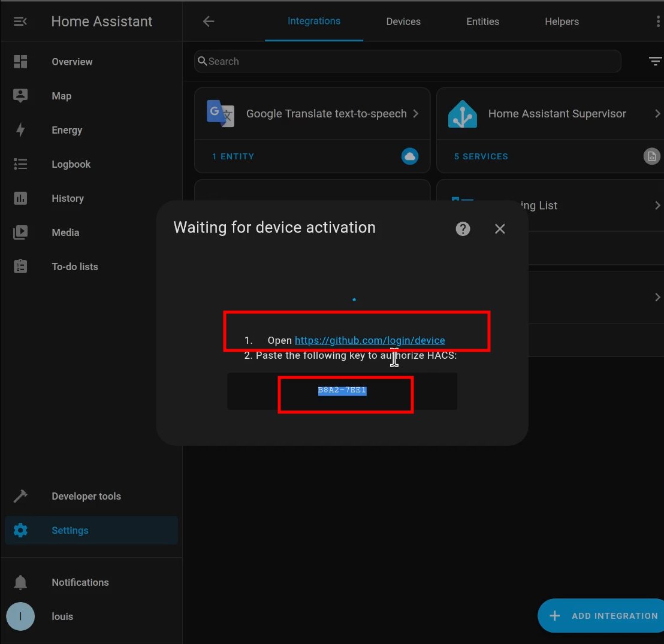Image resolution: width=664 pixels, height=644 pixels.
Task: Open the History chart icon
Action: click(x=20, y=198)
